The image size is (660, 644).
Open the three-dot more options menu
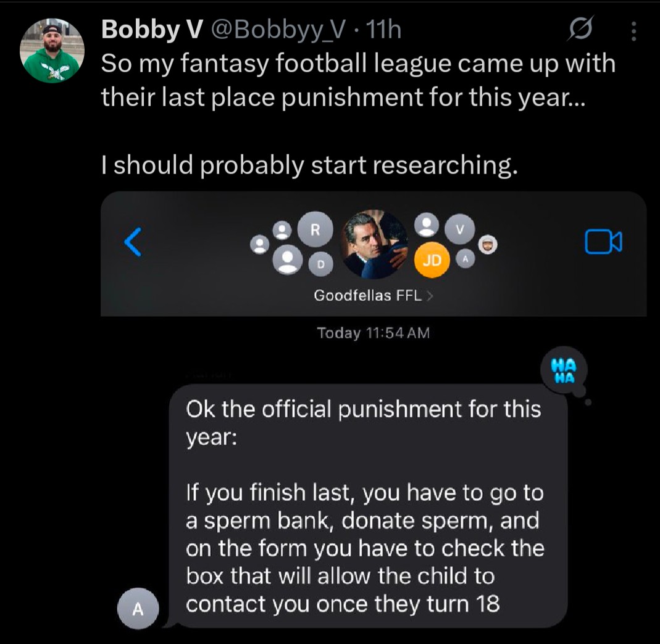[633, 30]
